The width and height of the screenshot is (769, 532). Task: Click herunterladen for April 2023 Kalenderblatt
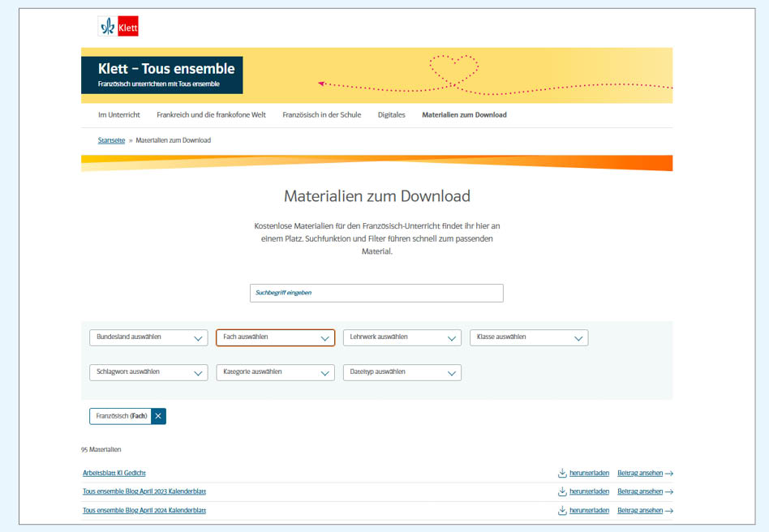pyautogui.click(x=589, y=491)
